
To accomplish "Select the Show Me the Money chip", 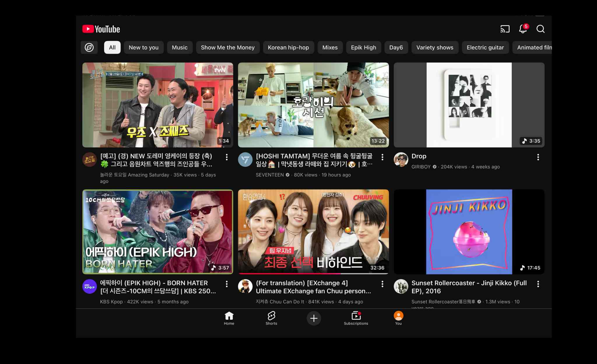I will coord(227,48).
